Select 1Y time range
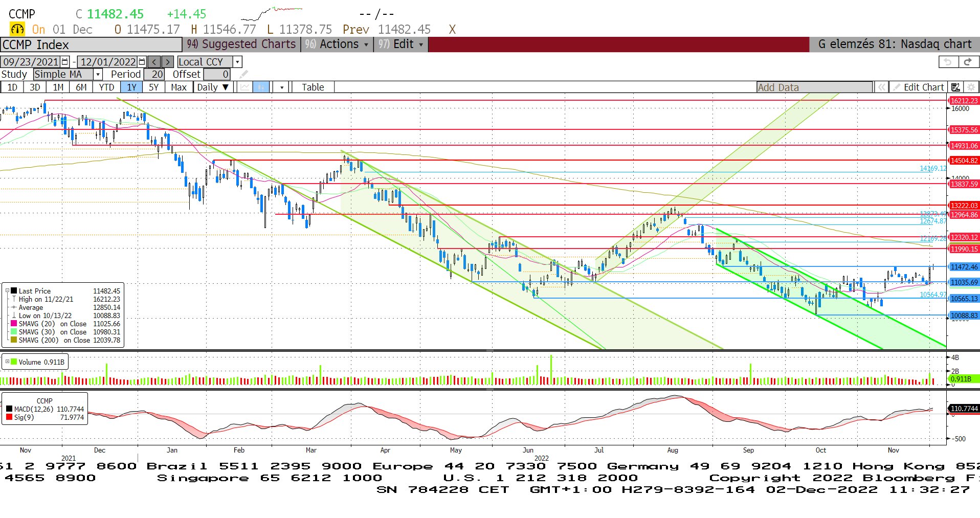The height and width of the screenshot is (518, 980). [x=131, y=87]
